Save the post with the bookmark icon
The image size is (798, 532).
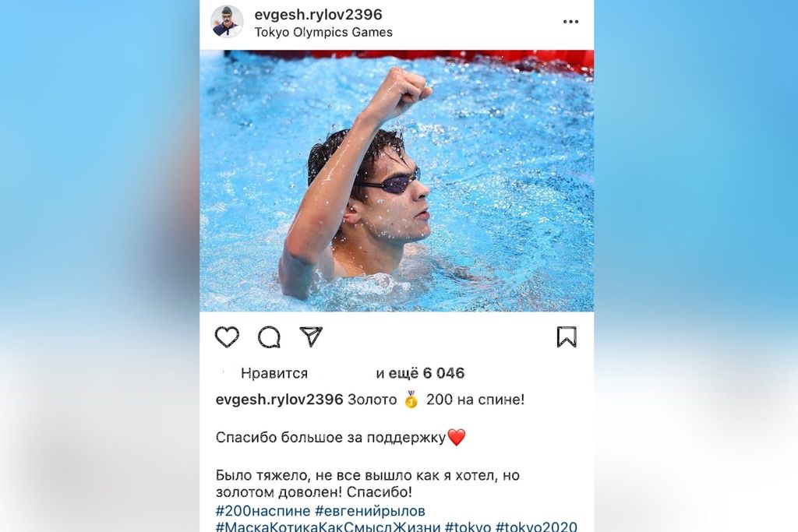coord(567,336)
